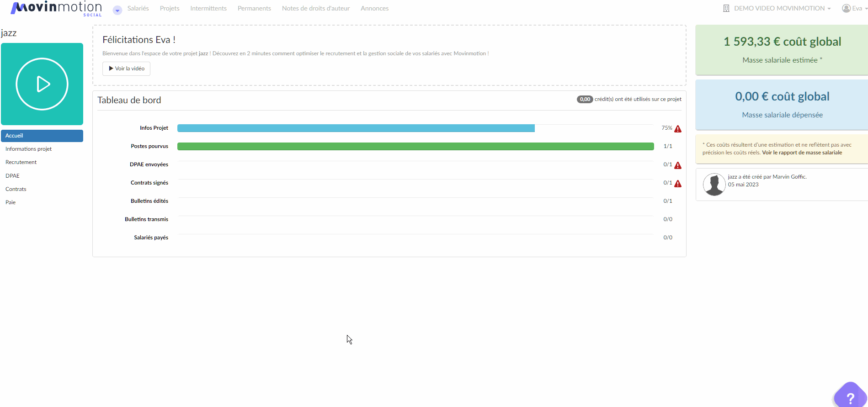
Task: Expand DEMO VIDEO MOVINMOTION company dropdown
Action: 782,8
